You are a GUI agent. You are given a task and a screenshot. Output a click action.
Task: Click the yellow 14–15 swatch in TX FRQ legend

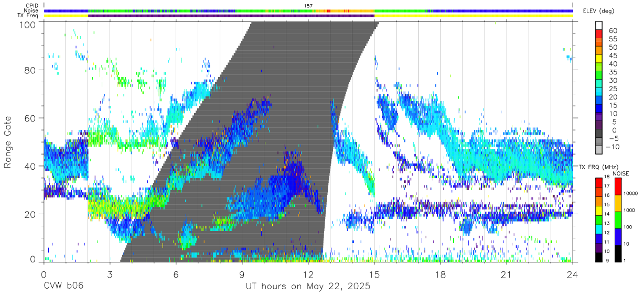pos(599,210)
